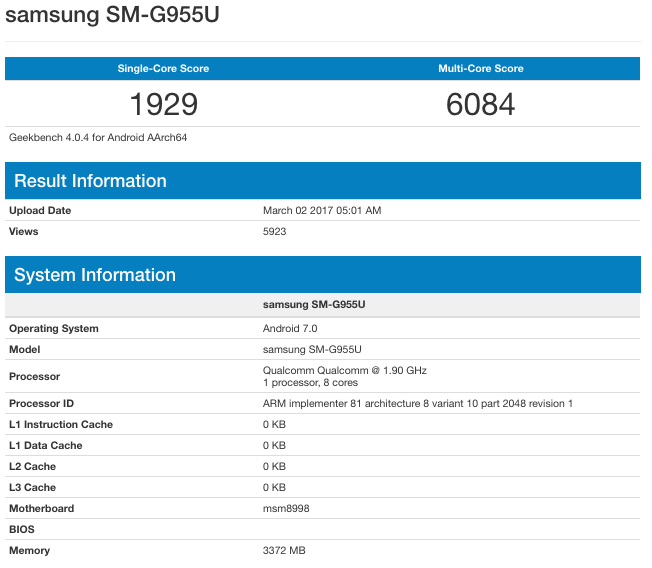Select the Android 7.0 value
Viewport: 652px width, 568px height.
tap(290, 328)
